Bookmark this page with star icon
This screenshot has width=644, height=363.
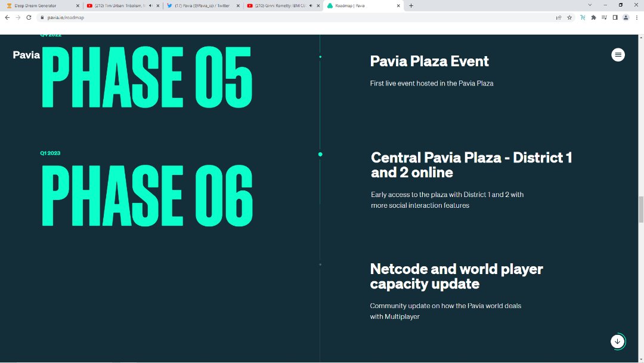coord(569,18)
